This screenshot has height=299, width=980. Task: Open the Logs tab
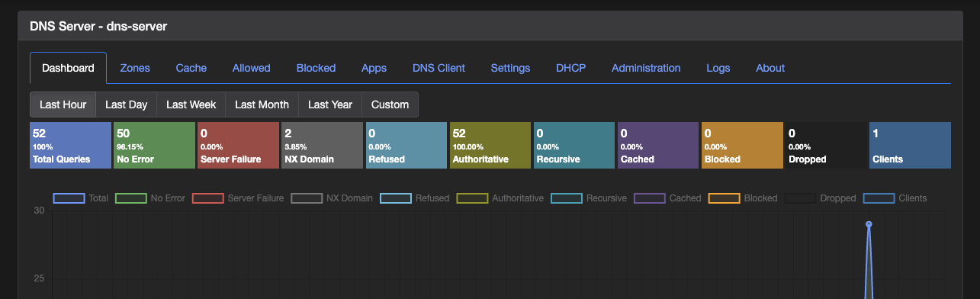(x=718, y=68)
